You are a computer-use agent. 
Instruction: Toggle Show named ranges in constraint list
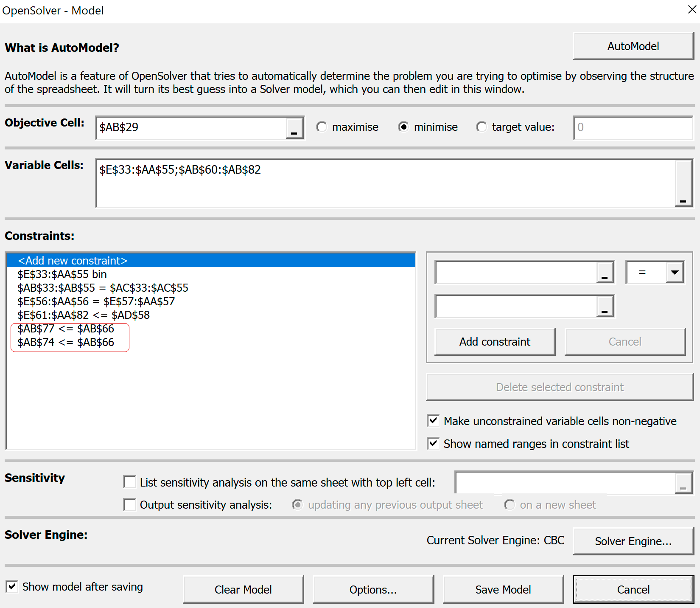(433, 444)
